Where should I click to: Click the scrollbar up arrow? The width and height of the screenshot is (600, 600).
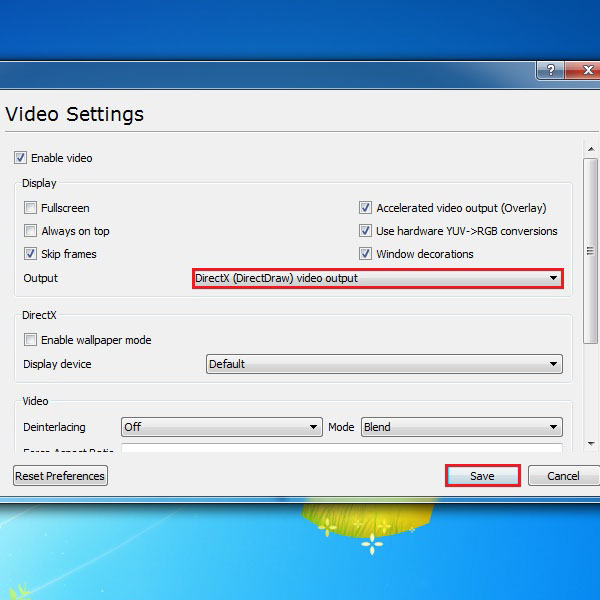[591, 149]
